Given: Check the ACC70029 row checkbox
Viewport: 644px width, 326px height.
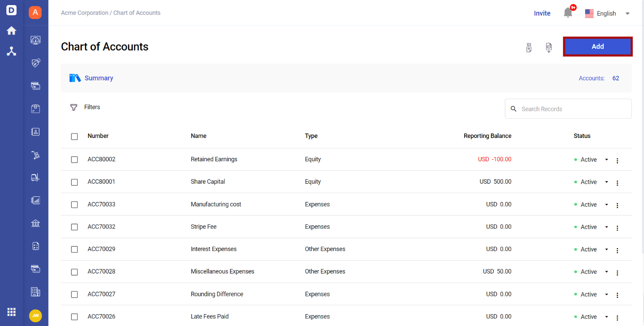Looking at the screenshot, I should coord(74,249).
